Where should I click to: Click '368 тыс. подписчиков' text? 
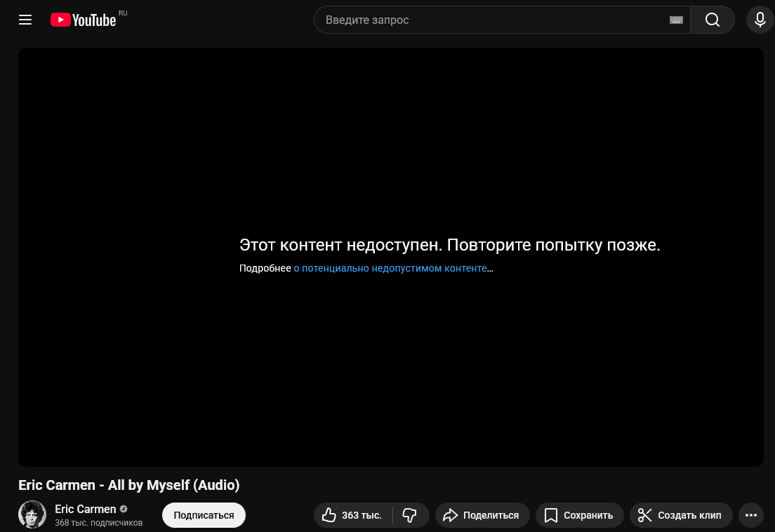(98, 523)
